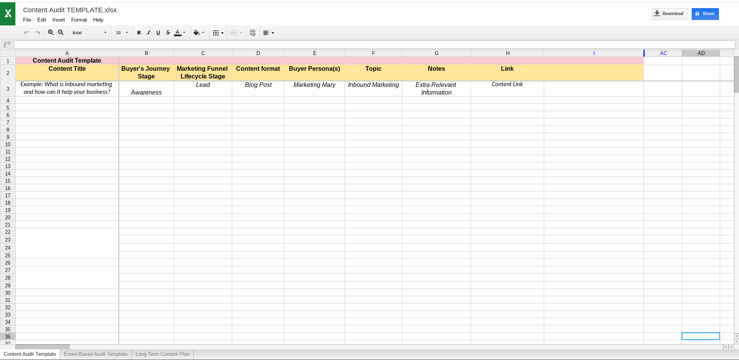Apply the text color A button
This screenshot has width=739, height=360.
click(x=178, y=33)
